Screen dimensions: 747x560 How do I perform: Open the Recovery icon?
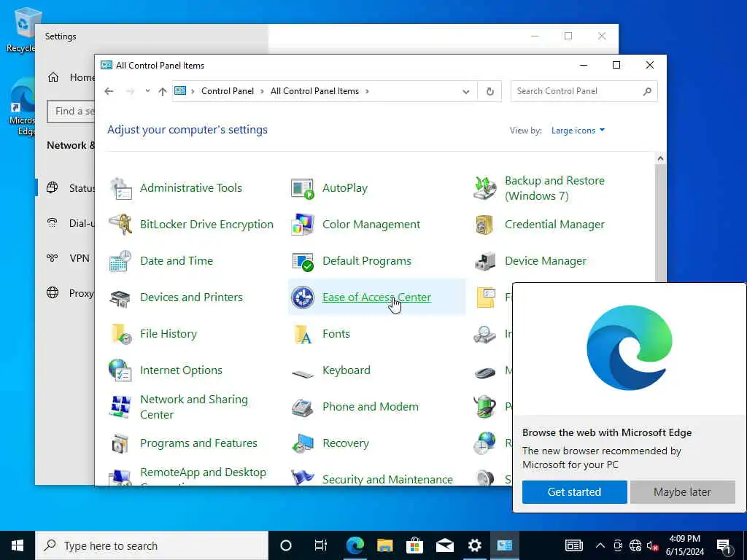click(303, 443)
